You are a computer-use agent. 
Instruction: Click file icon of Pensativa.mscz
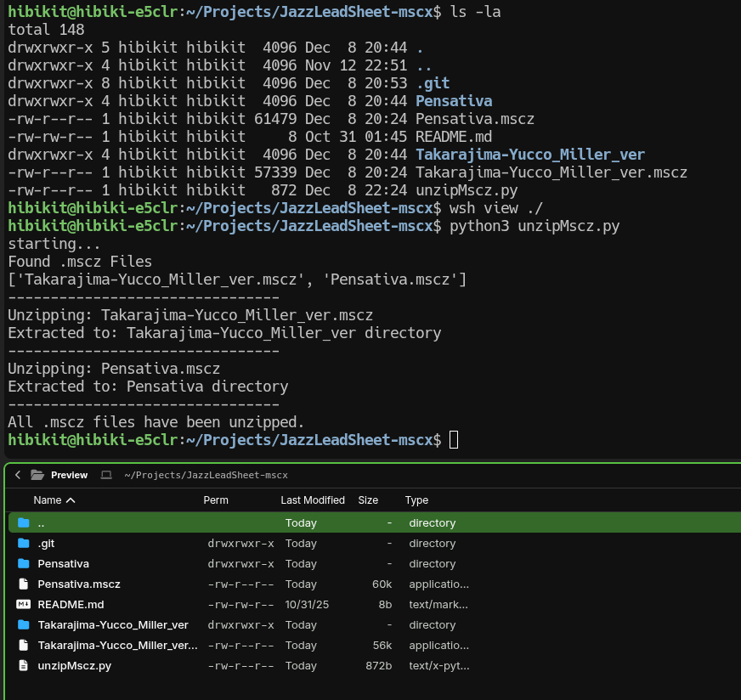click(24, 584)
